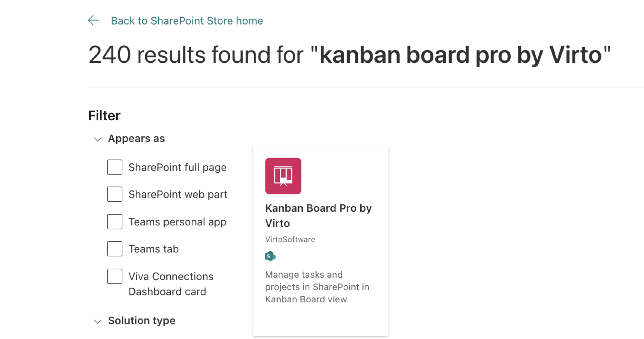Enable the Teams personal app filter
Image resolution: width=644 pixels, height=339 pixels.
pos(114,221)
